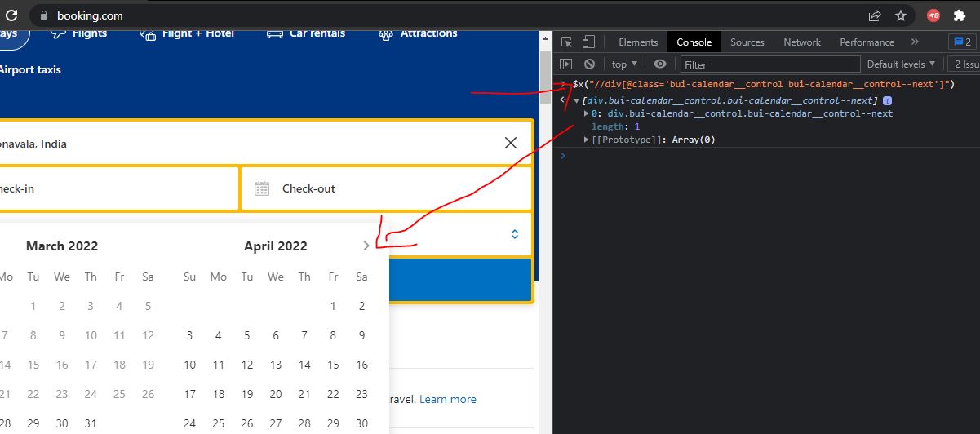This screenshot has width=980, height=434.
Task: Select April 23 in the calendar
Action: click(x=361, y=394)
